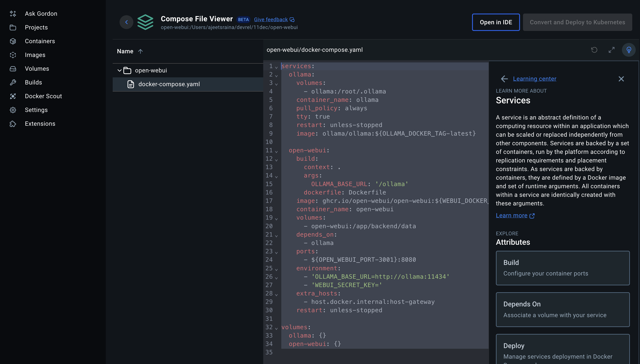Open the Give feedback link

click(x=271, y=20)
